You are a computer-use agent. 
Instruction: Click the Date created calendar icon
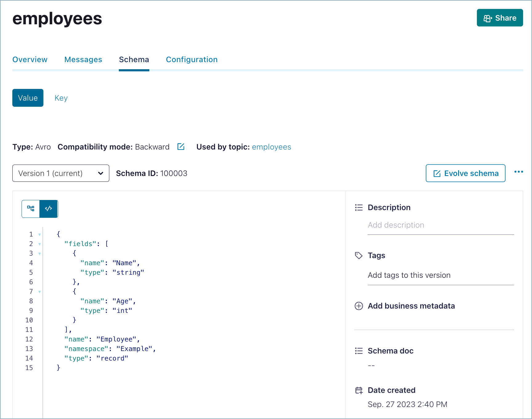(359, 390)
